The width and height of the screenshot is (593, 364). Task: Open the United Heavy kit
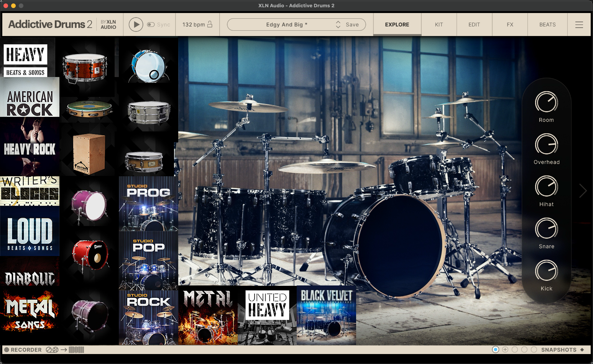(267, 315)
